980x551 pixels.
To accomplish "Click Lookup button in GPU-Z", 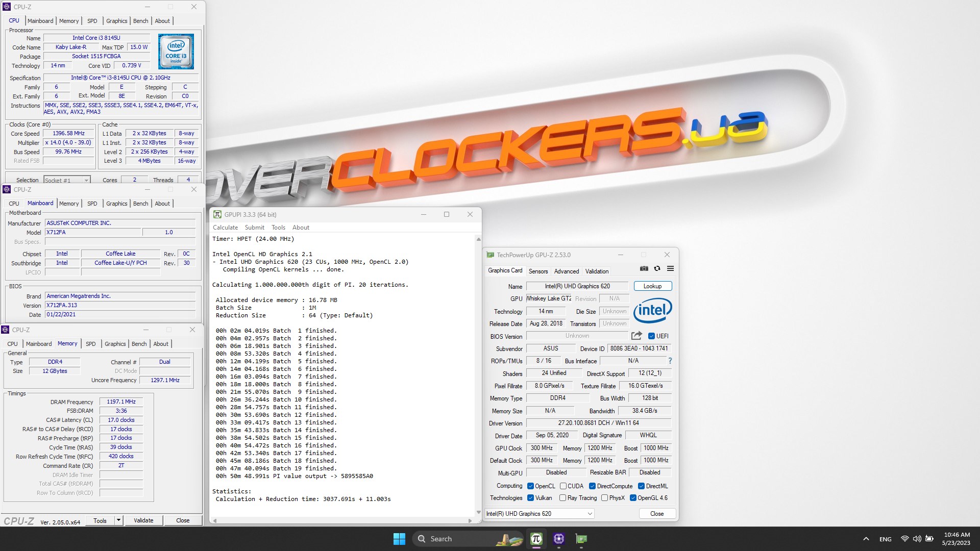I will point(652,286).
